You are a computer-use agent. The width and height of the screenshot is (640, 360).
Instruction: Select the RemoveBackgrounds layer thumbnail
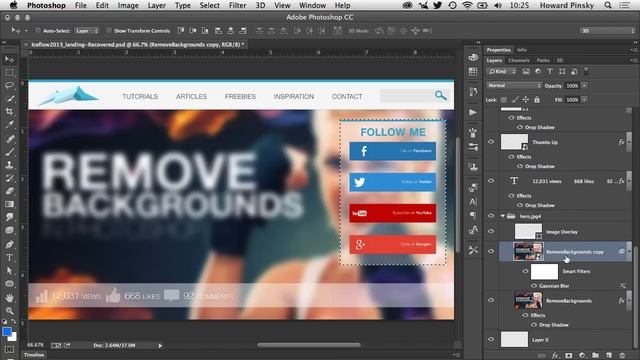point(528,301)
